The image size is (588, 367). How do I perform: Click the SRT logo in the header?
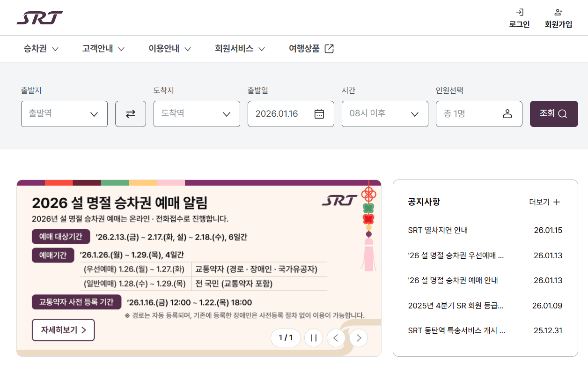coord(39,18)
